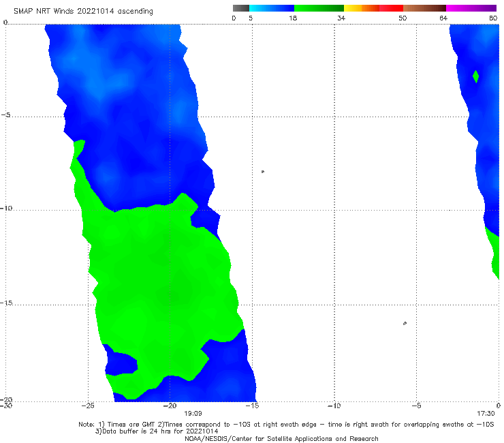Click the note 'Data buffer is 24 hrs'
The height and width of the screenshot is (443, 504).
(x=157, y=431)
